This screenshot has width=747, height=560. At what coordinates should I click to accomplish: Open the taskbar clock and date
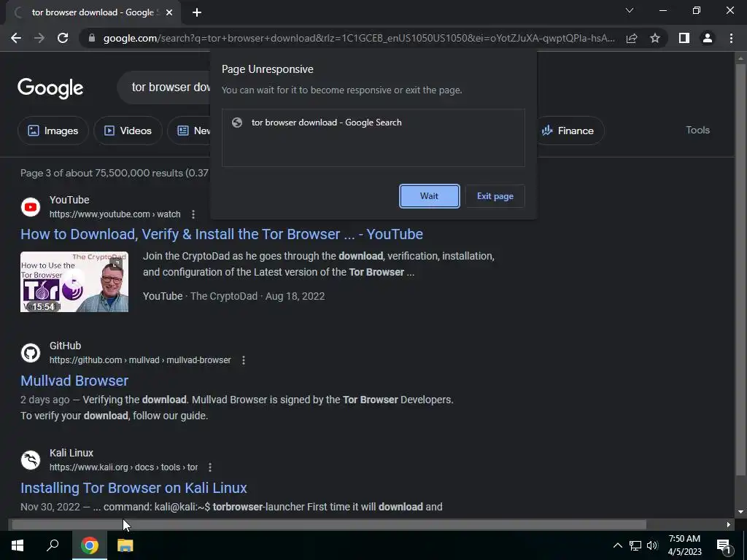click(684, 545)
